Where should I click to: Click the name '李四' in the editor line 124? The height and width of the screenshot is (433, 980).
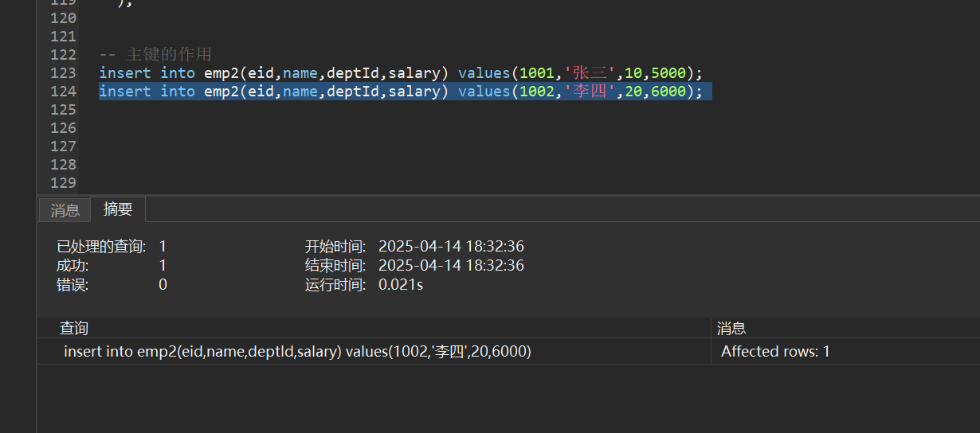pyautogui.click(x=590, y=92)
